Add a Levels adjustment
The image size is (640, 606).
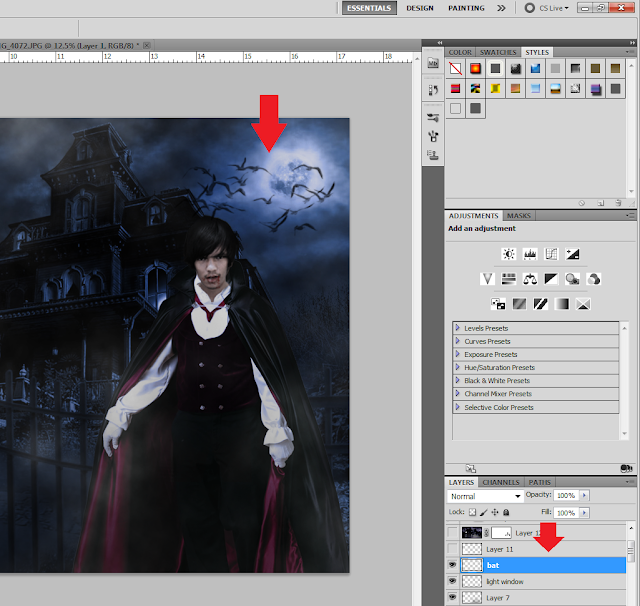(x=530, y=254)
